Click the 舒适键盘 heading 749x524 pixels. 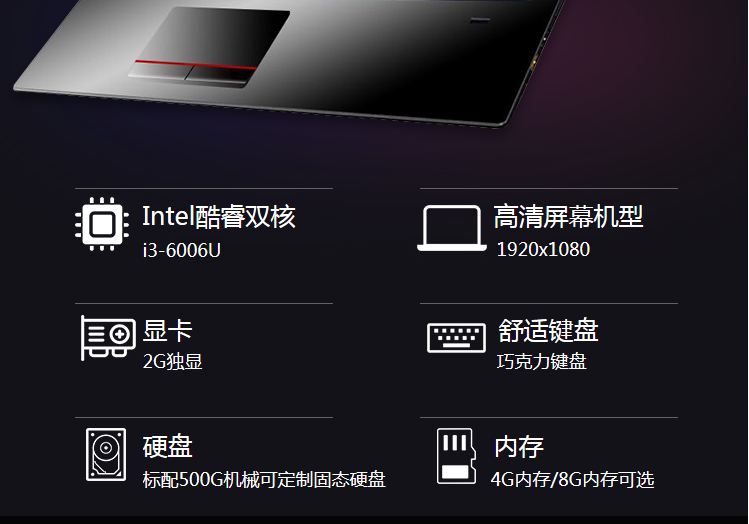(x=548, y=331)
